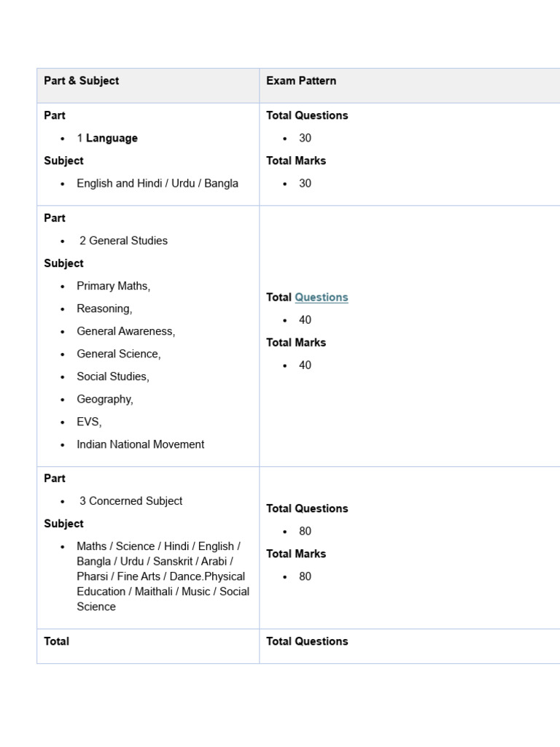Viewport: 560px width, 747px height.
Task: Click Total Marks heading above the 80 value
Action: click(296, 554)
